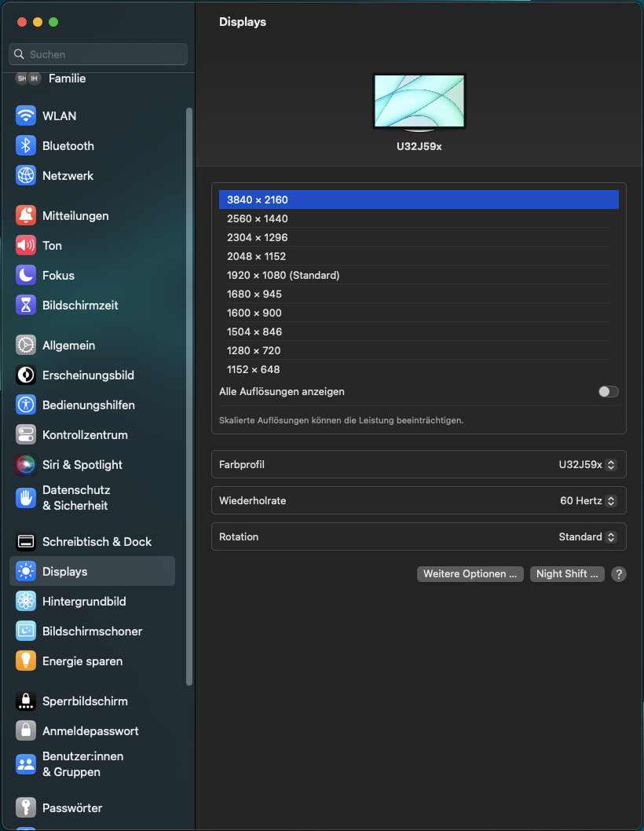The width and height of the screenshot is (644, 831).
Task: Select Sperrbildschirm lock icon
Action: coord(25,701)
